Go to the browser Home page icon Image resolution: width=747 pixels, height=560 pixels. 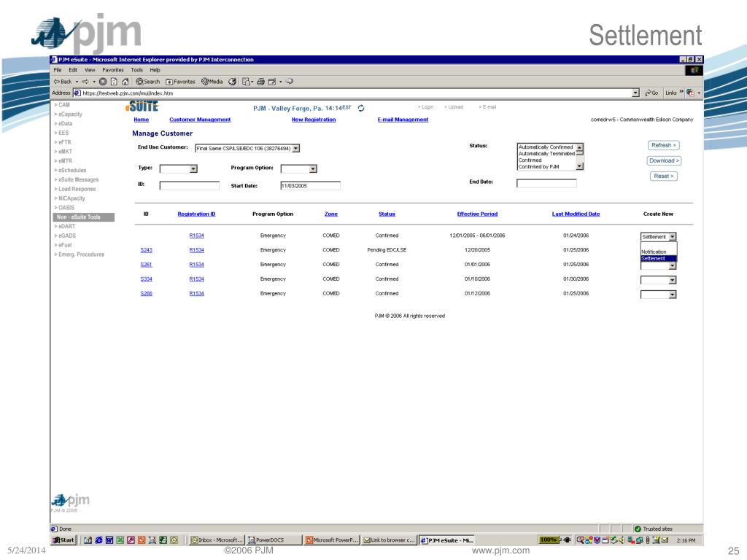(125, 82)
